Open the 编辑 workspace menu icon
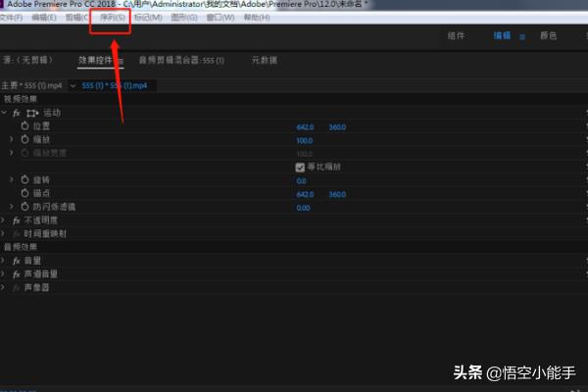 pyautogui.click(x=522, y=37)
